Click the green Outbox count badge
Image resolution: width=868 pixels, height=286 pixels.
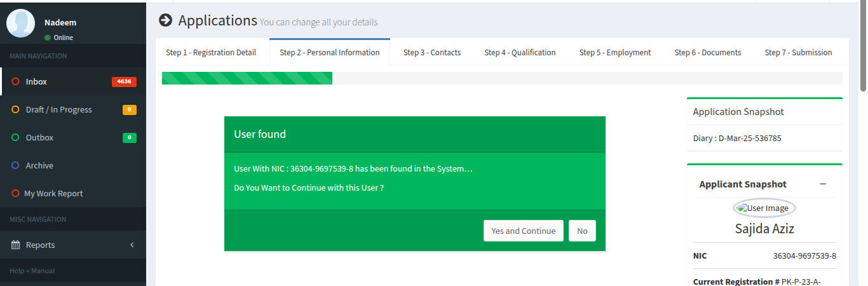click(130, 137)
